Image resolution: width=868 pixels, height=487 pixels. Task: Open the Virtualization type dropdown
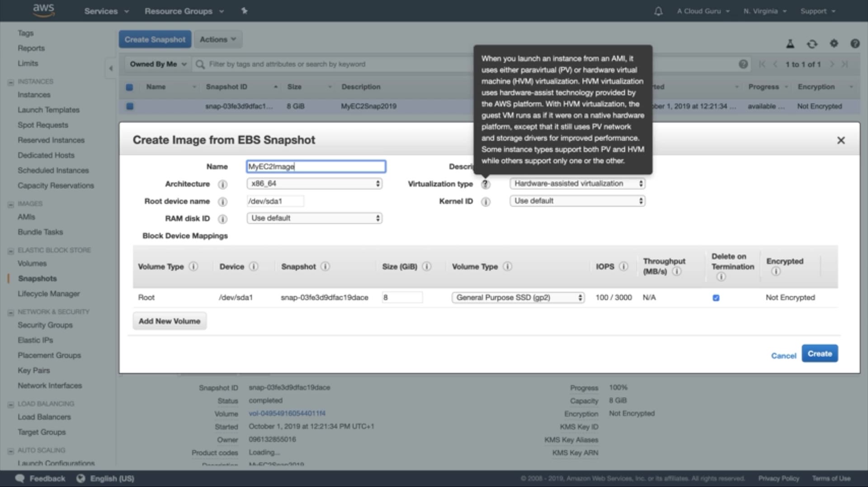(x=577, y=183)
